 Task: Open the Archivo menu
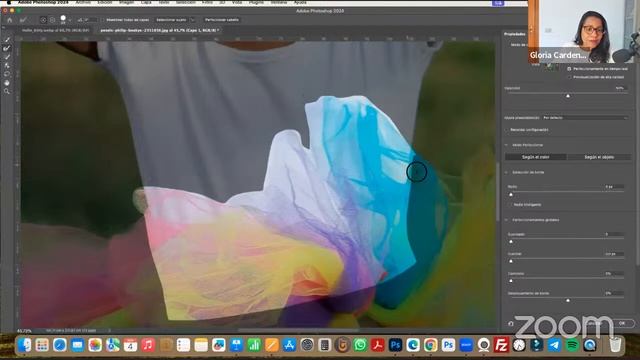point(83,2)
